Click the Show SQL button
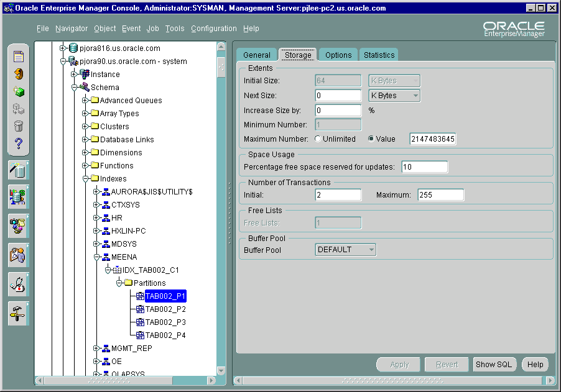The height and width of the screenshot is (392, 561). pyautogui.click(x=494, y=365)
